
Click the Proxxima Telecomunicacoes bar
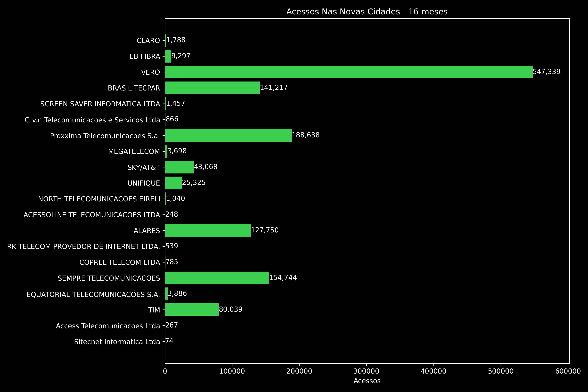[x=228, y=135]
